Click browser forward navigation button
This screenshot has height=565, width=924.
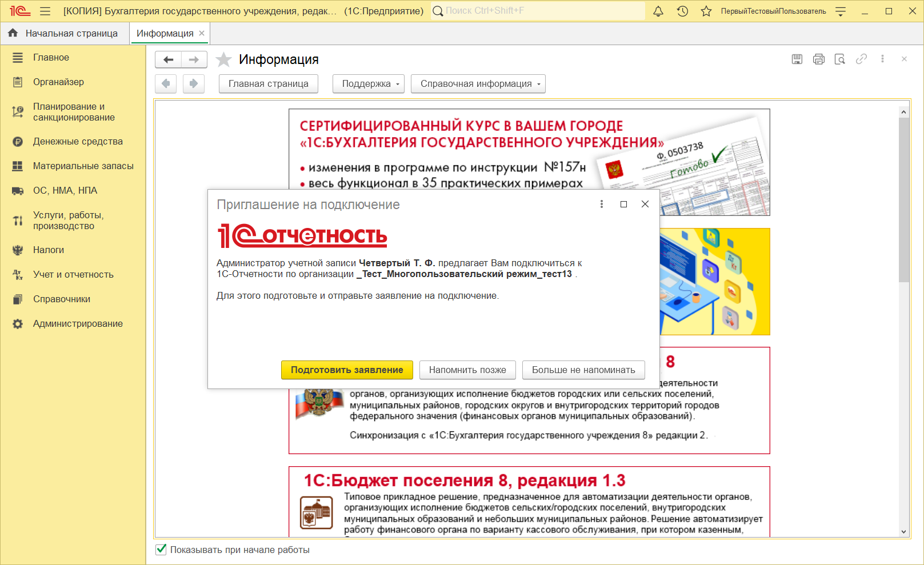(194, 83)
